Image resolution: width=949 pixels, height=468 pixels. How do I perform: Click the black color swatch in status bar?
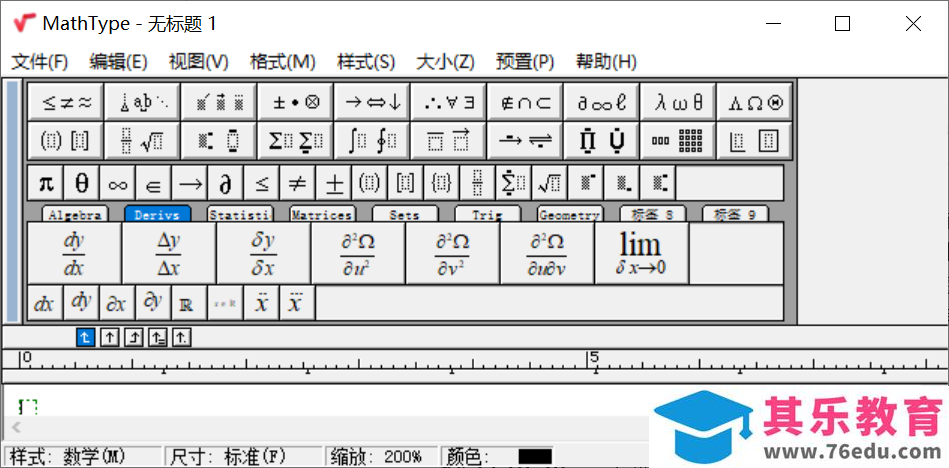535,456
